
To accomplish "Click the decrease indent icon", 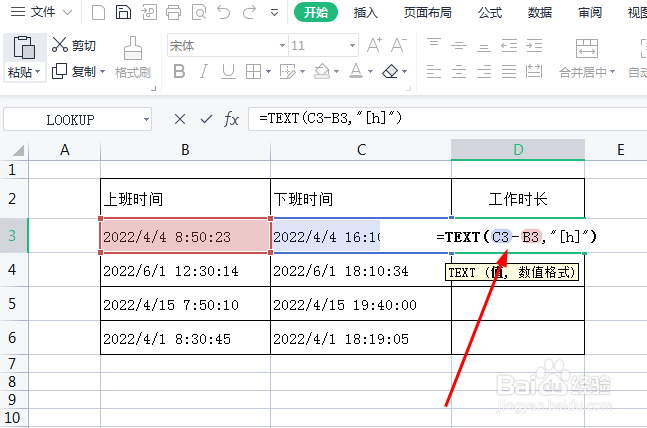I will (509, 45).
